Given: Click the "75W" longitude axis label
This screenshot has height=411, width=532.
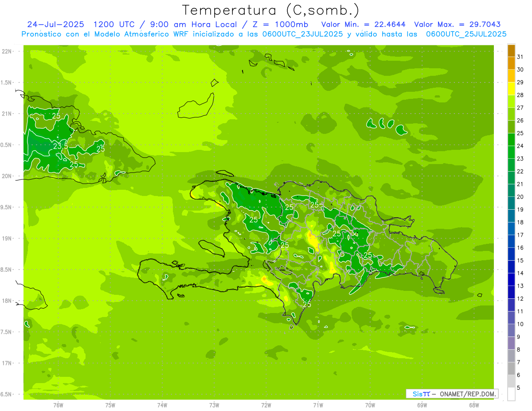Looking at the screenshot, I should 110,405.
